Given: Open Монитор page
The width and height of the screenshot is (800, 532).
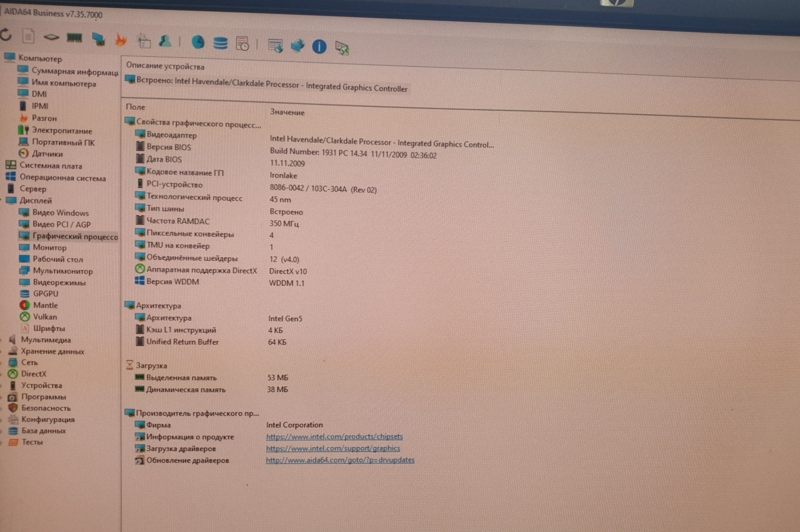Looking at the screenshot, I should (x=43, y=247).
